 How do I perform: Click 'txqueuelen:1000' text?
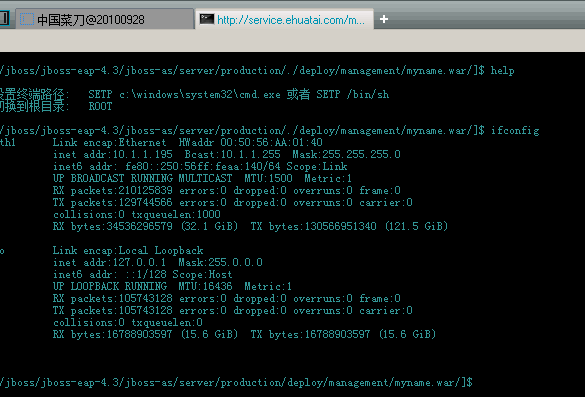176,214
